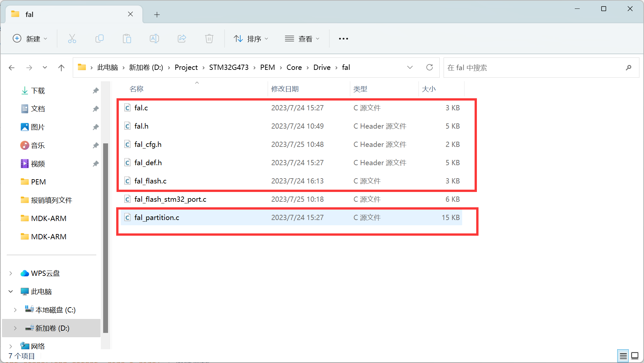Copy the selected file via toolbar icon
The height and width of the screenshot is (363, 644).
click(x=100, y=39)
